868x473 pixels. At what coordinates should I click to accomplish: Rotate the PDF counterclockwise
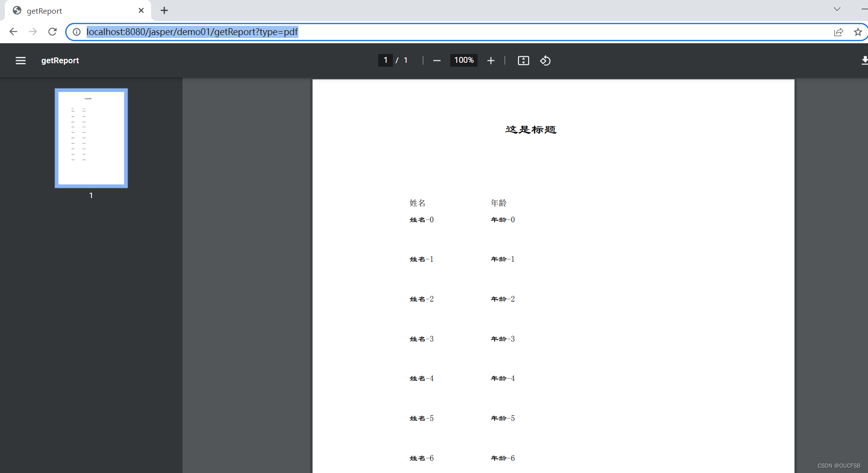545,60
